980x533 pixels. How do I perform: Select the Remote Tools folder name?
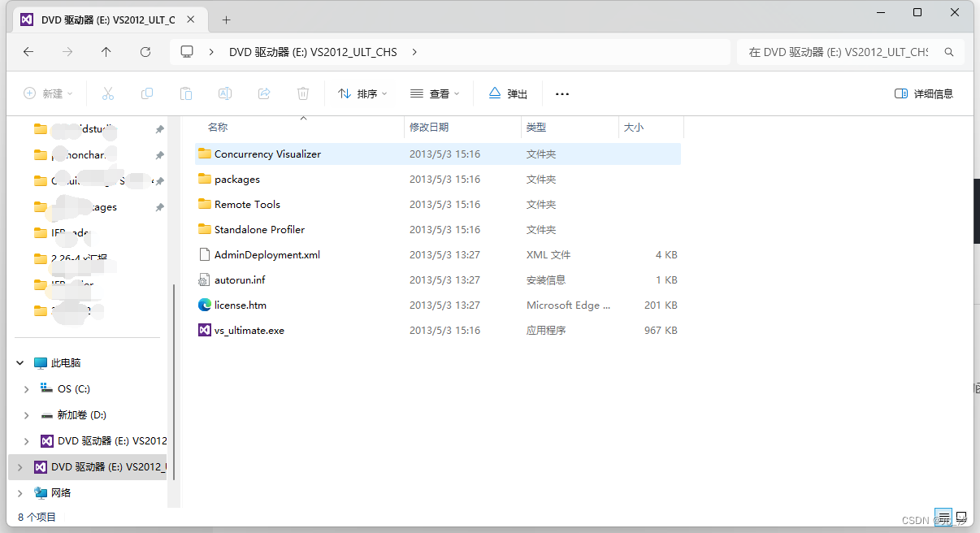[x=247, y=204]
